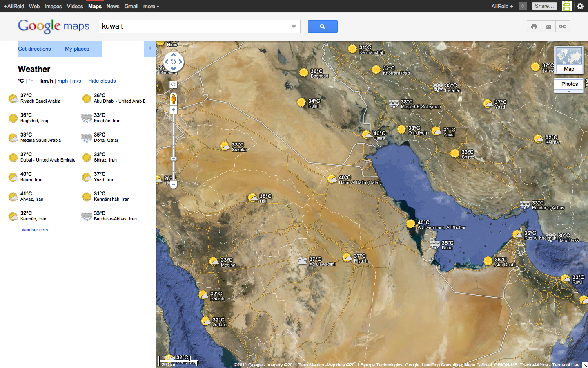Select the weather icon for Riyadh on the map
588x368 pixels.
(x=347, y=257)
